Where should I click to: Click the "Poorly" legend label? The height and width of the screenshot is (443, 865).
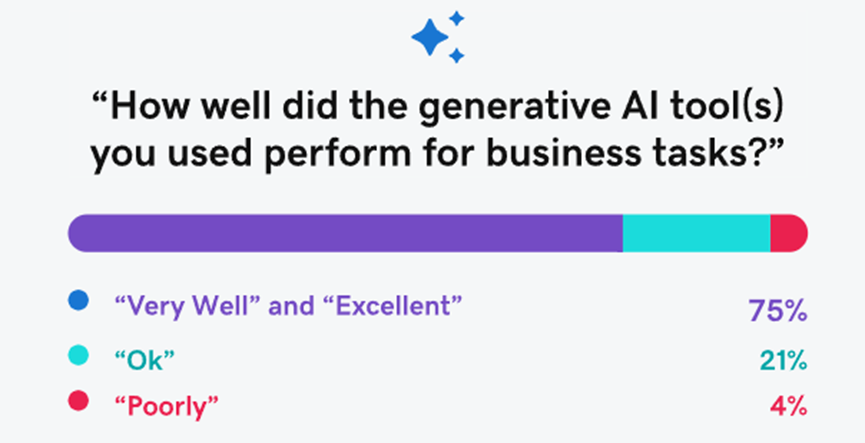pyautogui.click(x=166, y=407)
